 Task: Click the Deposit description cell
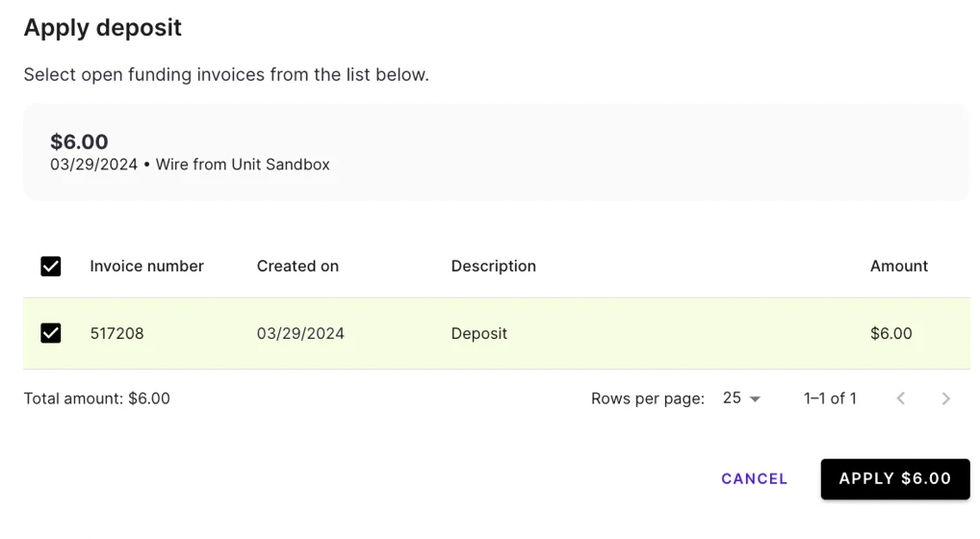tap(478, 334)
